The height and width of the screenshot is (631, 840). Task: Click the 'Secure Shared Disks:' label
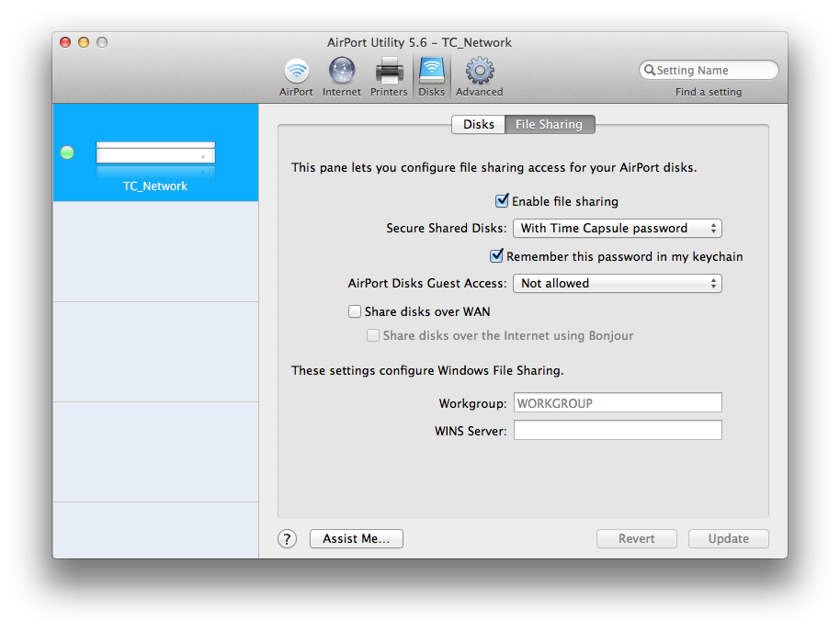pyautogui.click(x=447, y=229)
